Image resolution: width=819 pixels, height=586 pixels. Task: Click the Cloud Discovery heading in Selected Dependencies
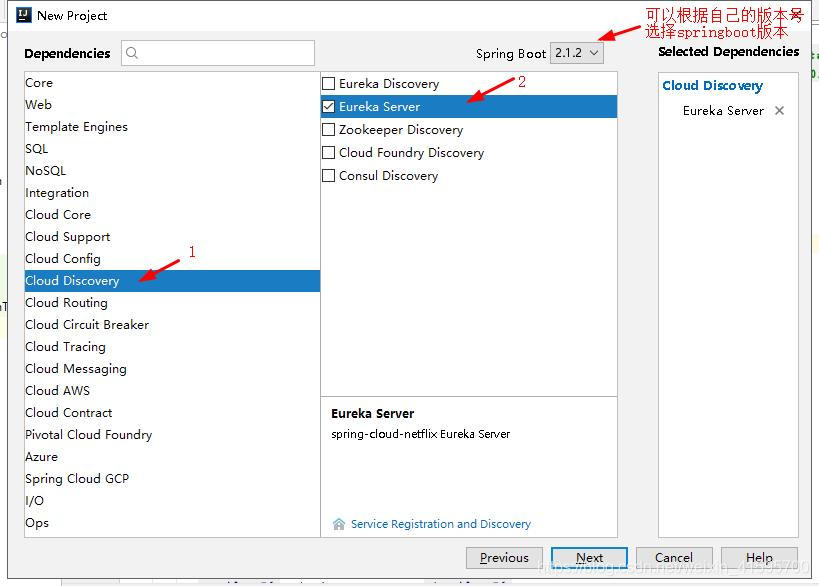[712, 86]
